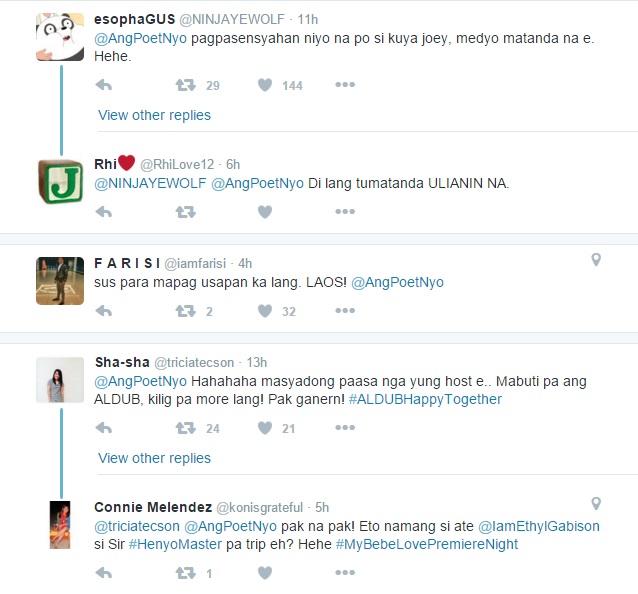Image resolution: width=638 pixels, height=594 pixels.
Task: Open the #ALDUBHappyTogether hashtag
Action: click(x=425, y=400)
